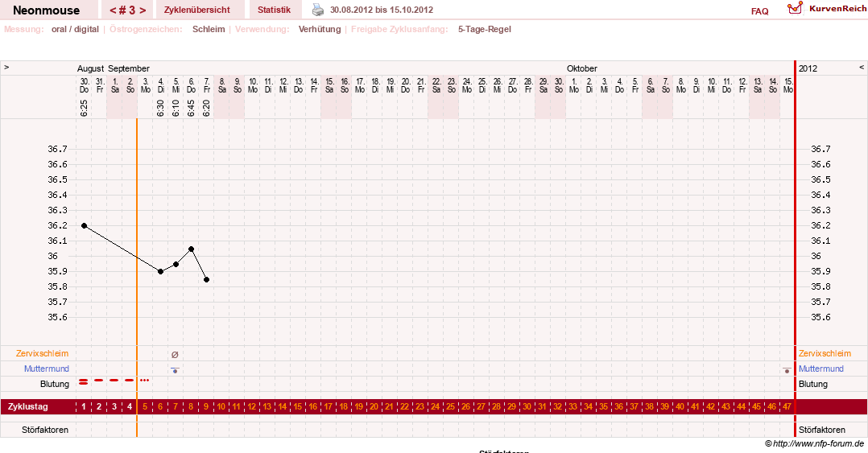The height and width of the screenshot is (453, 868).
Task: Click the bleeding dash on day 2
Action: (98, 380)
